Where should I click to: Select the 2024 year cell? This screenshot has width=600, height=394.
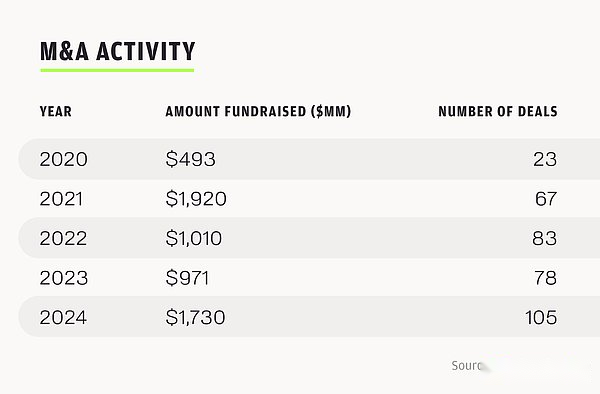tap(63, 317)
